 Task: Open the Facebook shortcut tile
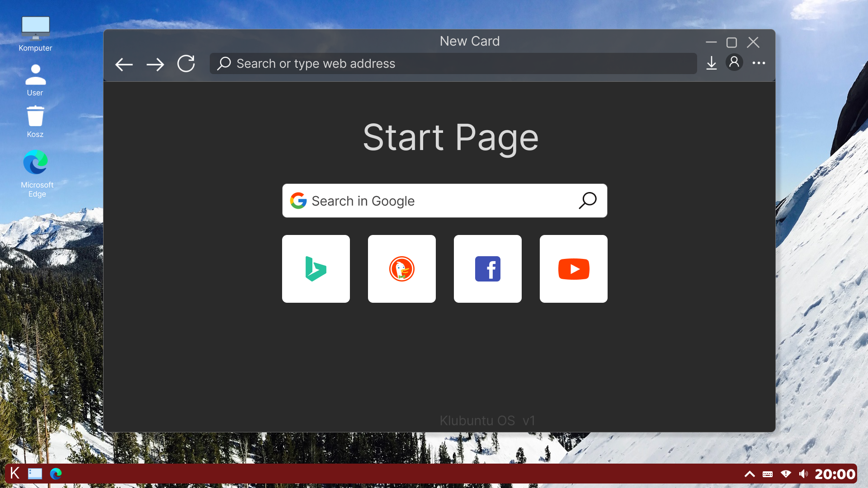(488, 269)
